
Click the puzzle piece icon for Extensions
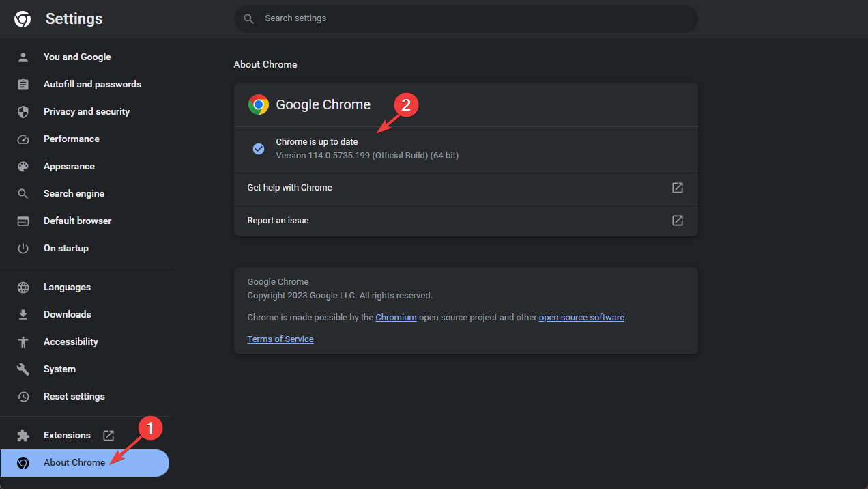point(23,435)
